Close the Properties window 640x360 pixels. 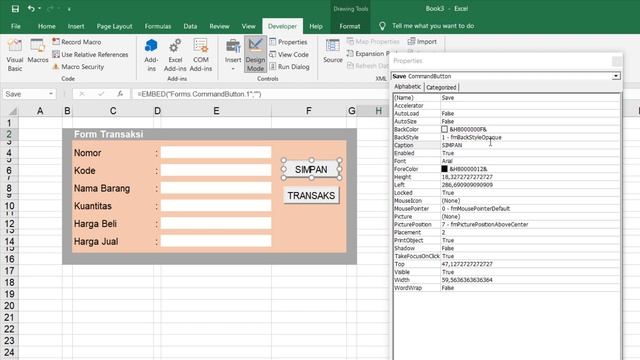(617, 61)
